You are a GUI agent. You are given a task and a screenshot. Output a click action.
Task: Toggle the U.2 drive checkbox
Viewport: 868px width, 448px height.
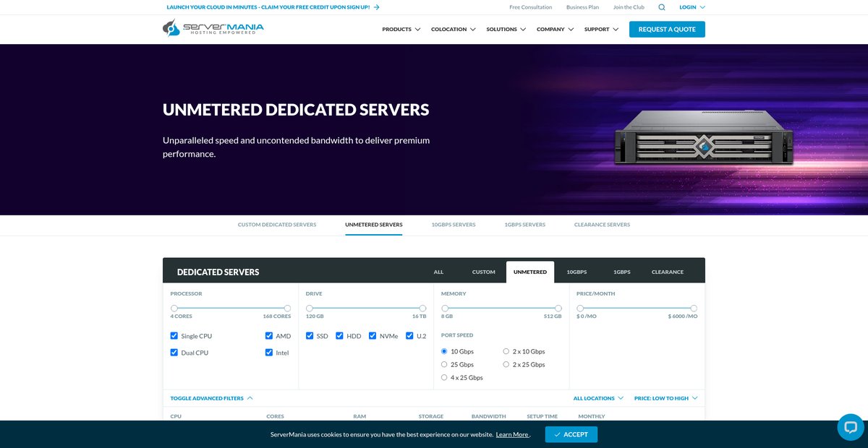[x=409, y=336]
